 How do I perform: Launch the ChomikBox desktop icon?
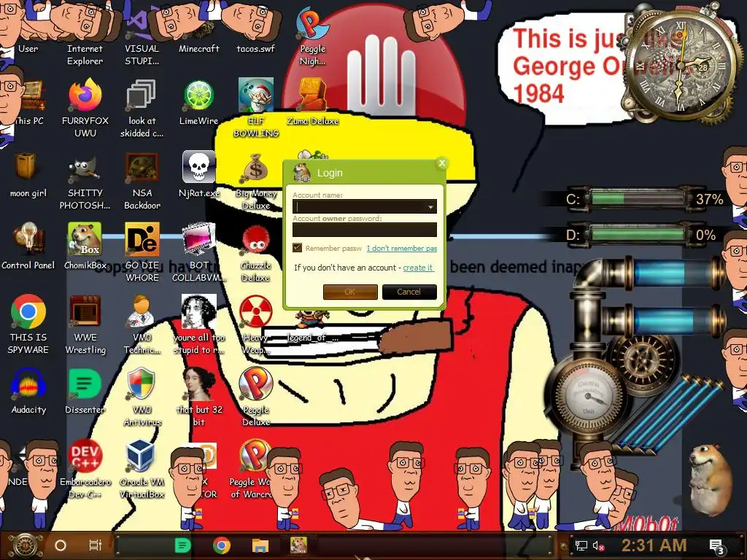pyautogui.click(x=85, y=246)
